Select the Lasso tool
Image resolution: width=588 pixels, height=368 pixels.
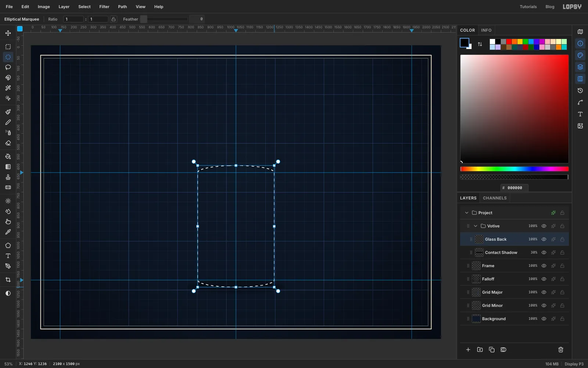pos(8,67)
